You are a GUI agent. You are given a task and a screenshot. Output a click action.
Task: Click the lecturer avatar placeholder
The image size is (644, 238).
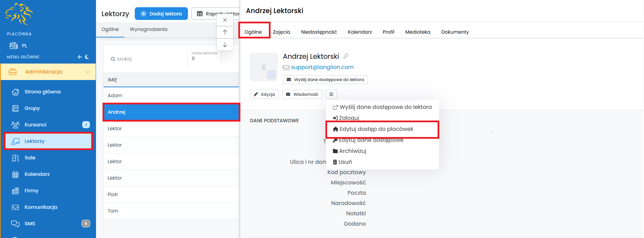pos(263,67)
